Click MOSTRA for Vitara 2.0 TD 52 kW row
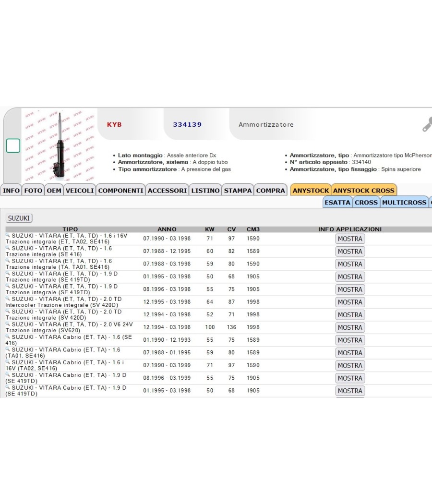432x504 pixels. 350,315
